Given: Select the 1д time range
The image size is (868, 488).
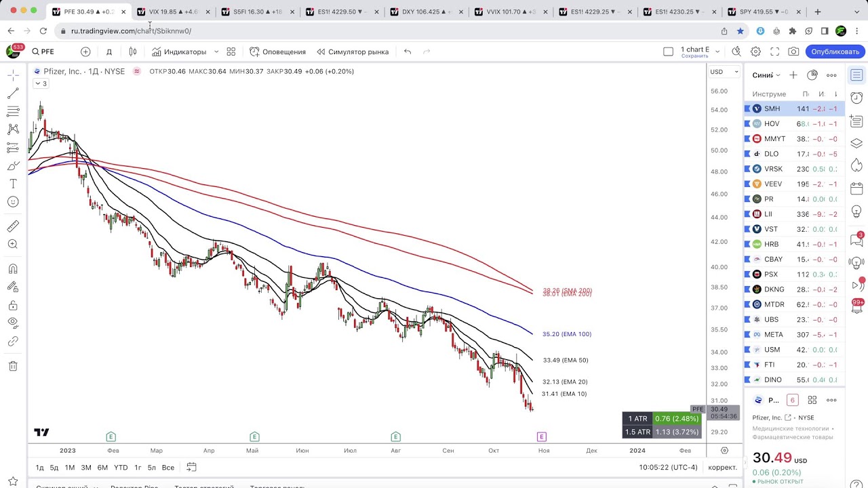Looking at the screenshot, I should click(x=39, y=467).
